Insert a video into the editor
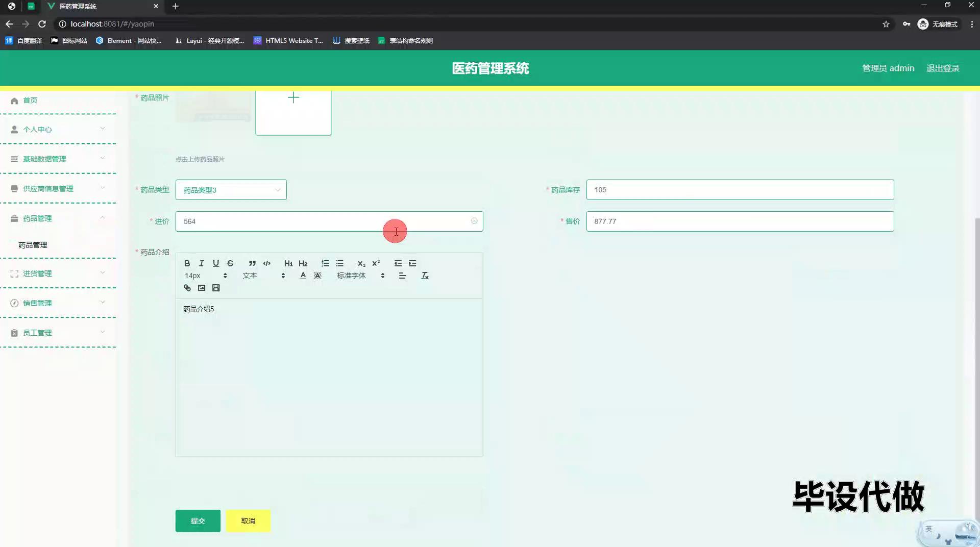 (216, 288)
